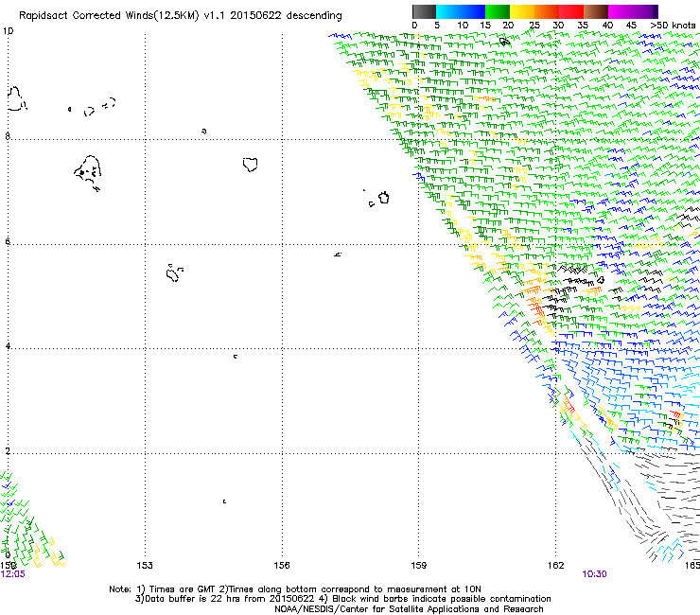
Task: Select the green 15-20 knots legend color
Action: click(x=498, y=11)
